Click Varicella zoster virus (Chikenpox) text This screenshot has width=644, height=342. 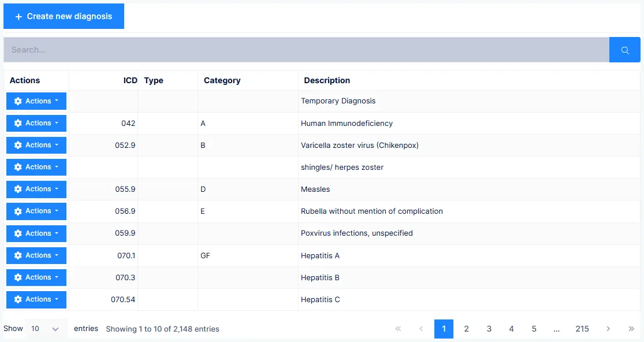360,146
